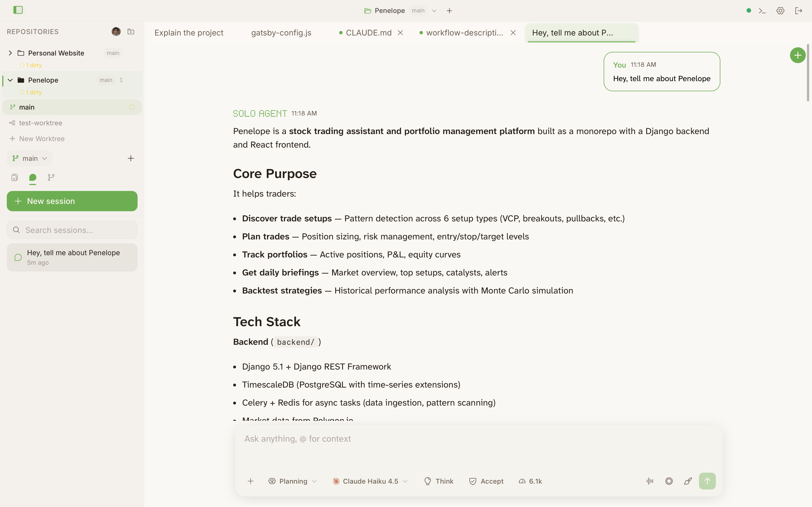812x507 pixels.
Task: Switch to the files view icon
Action: click(x=14, y=177)
